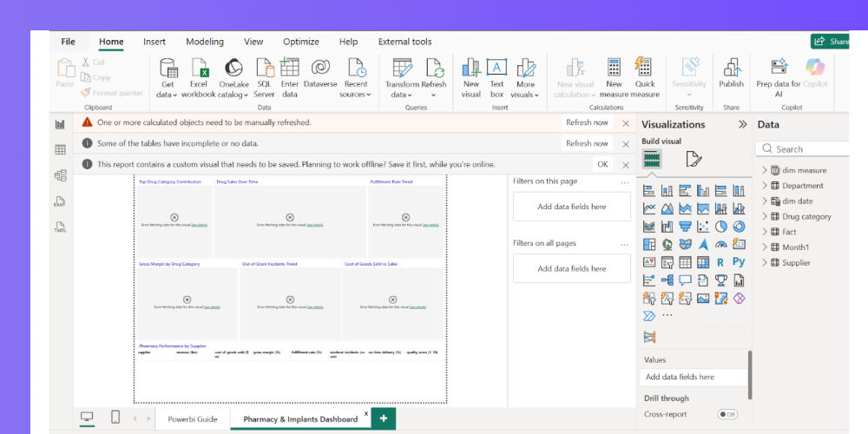Toggle the Cross-report drill through switch
Image resolution: width=868 pixels, height=434 pixels.
(x=727, y=414)
